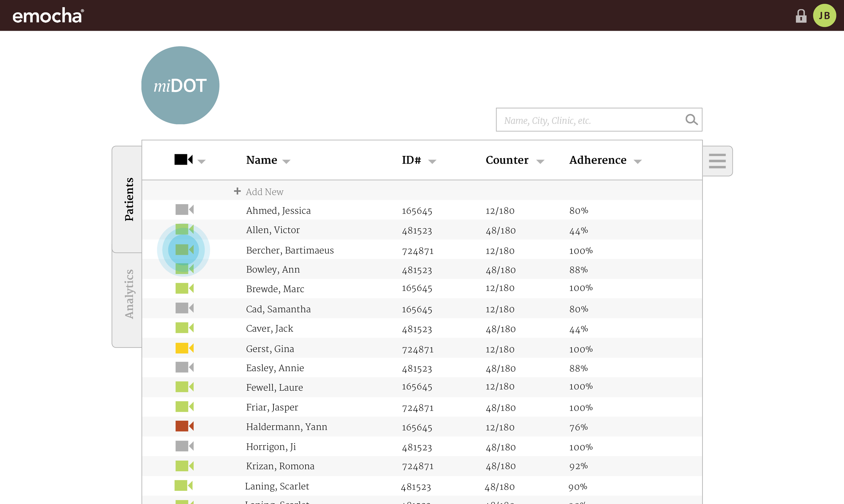Screen dimensions: 844x504
Task: Click the Name column header
Action: pyautogui.click(x=262, y=160)
